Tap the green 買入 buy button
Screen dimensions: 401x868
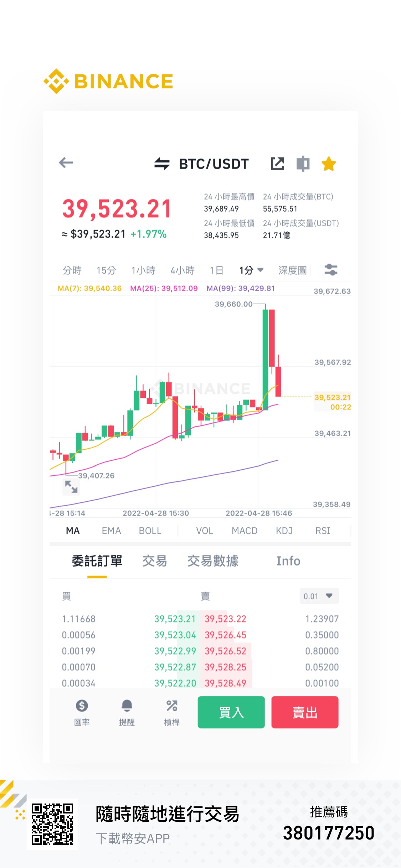[x=231, y=712]
